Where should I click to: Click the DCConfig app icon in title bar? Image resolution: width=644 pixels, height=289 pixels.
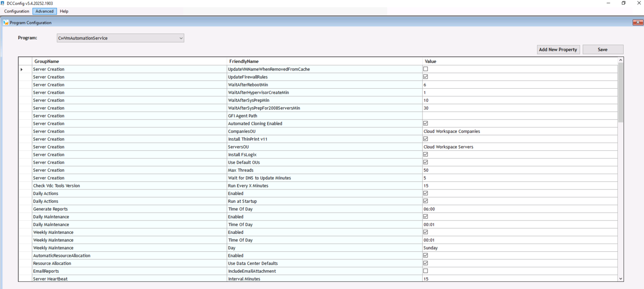[x=3, y=3]
